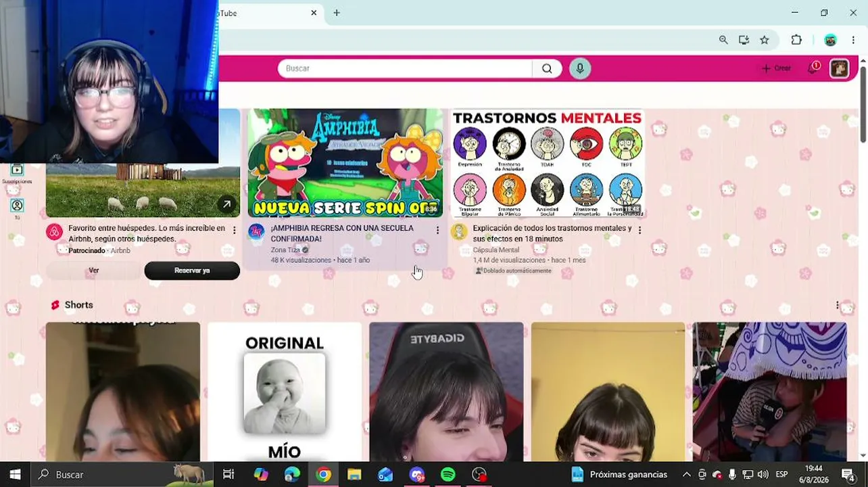Open options menu for the Airbnb ad
868x487 pixels.
tap(235, 231)
